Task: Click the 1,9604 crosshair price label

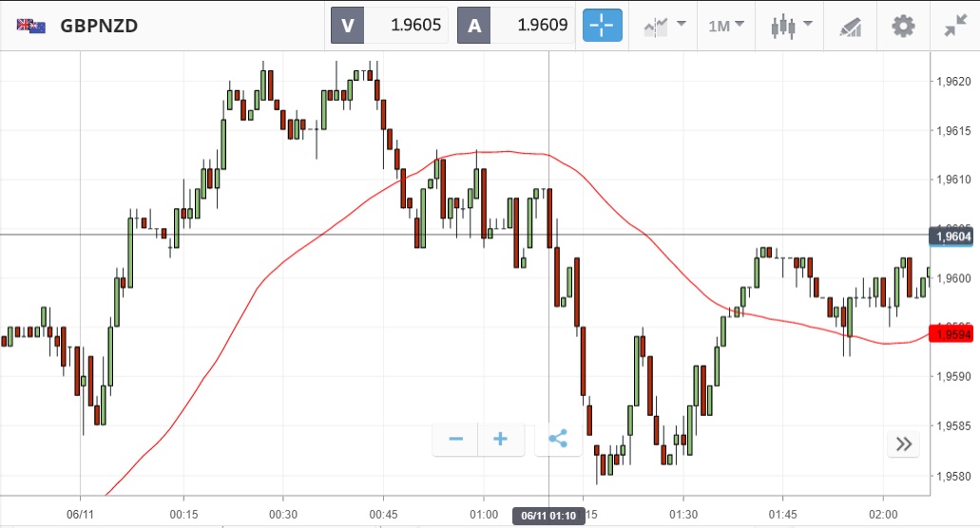Action: point(952,236)
